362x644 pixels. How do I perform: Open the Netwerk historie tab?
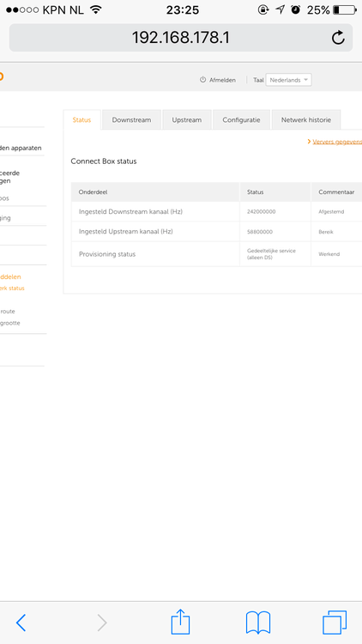click(x=305, y=120)
